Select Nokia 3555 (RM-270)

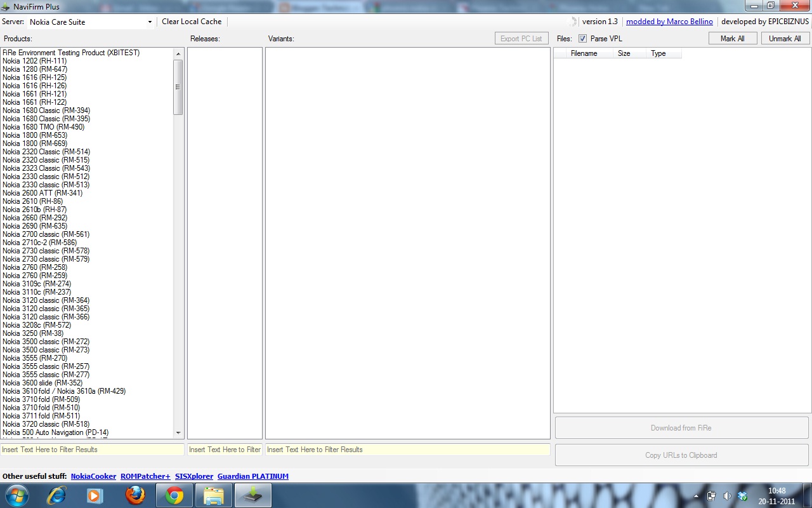pos(35,358)
